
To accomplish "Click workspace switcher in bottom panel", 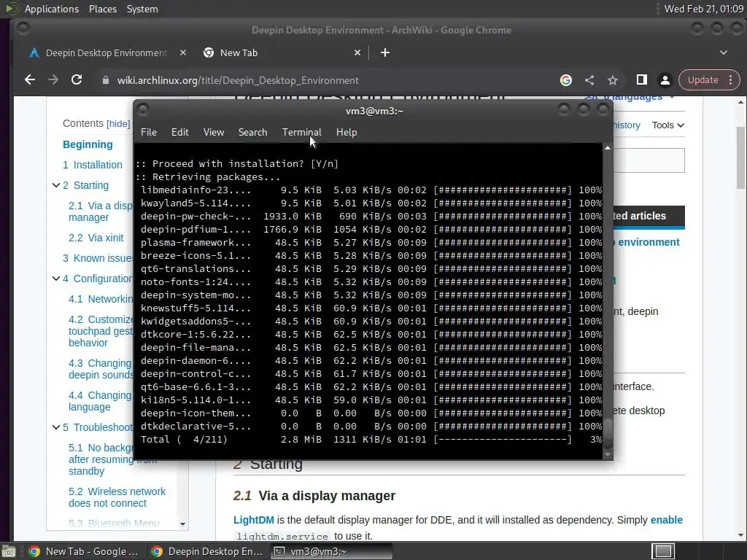I will tap(663, 551).
